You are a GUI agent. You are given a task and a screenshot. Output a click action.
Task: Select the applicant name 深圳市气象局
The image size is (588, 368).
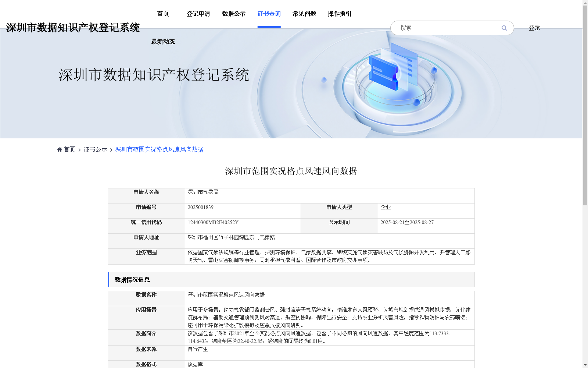[202, 192]
